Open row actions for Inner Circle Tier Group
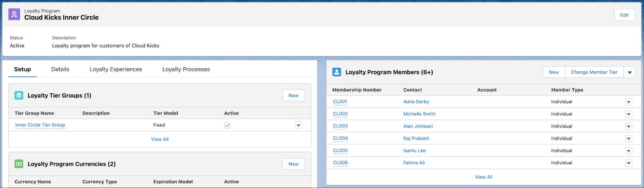The image size is (644, 188). coord(298,125)
